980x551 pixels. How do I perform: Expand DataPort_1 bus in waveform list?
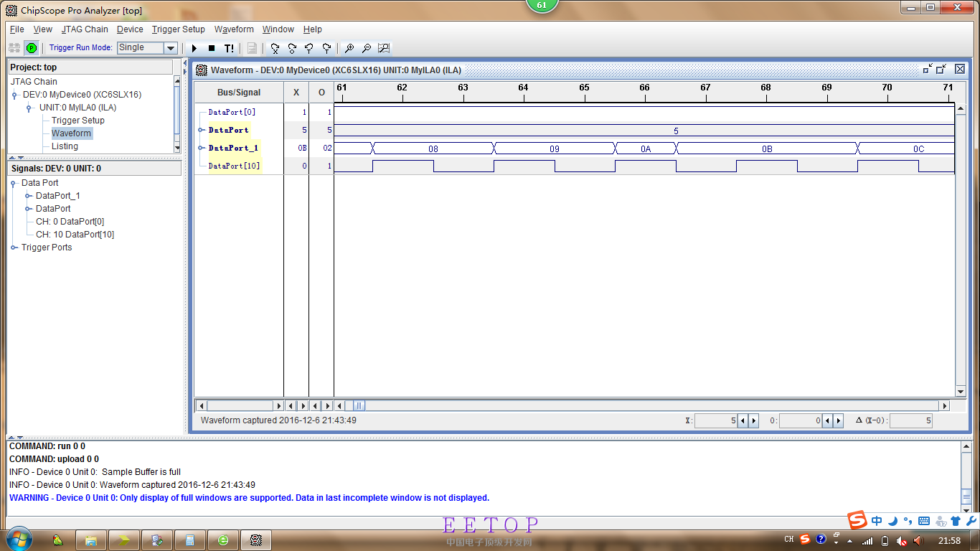[x=201, y=148]
